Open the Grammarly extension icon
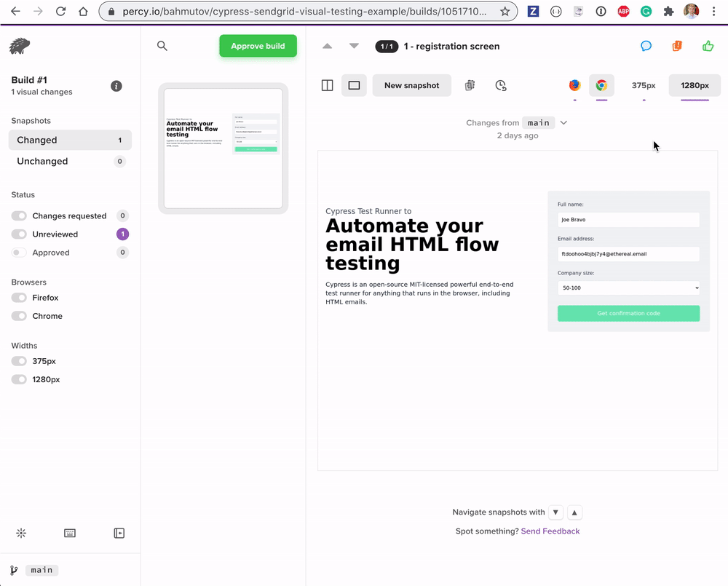 point(646,11)
